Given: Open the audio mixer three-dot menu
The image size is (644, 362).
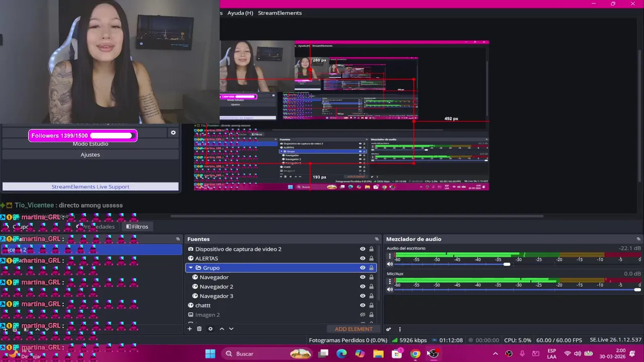Looking at the screenshot, I should coord(400,329).
